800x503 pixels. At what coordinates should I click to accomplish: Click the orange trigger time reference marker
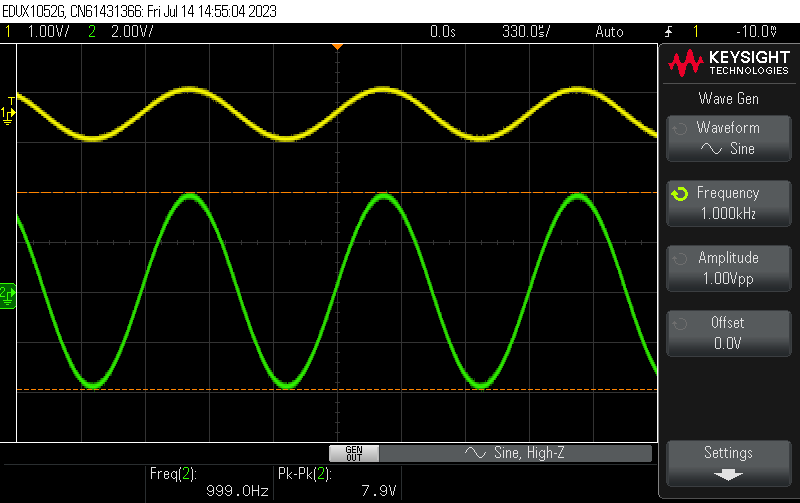[x=337, y=47]
